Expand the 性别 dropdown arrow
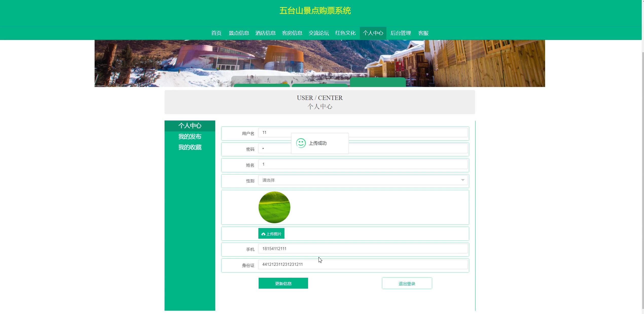 pos(462,180)
